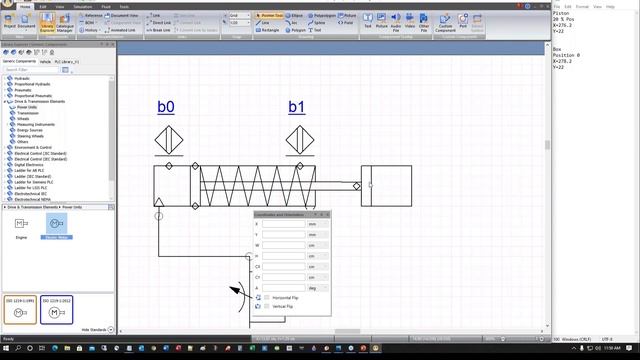This screenshot has width=640, height=360.
Task: Expand the Measuring Instruments node
Action: pos(8,124)
